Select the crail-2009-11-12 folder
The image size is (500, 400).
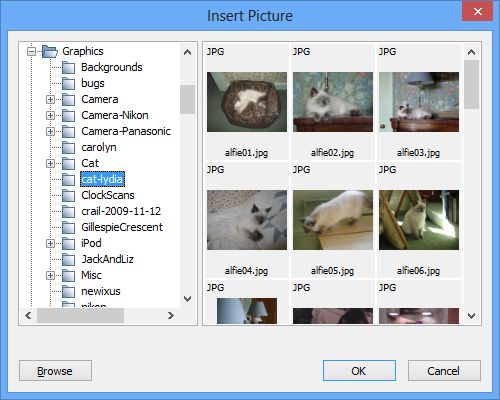(x=121, y=211)
